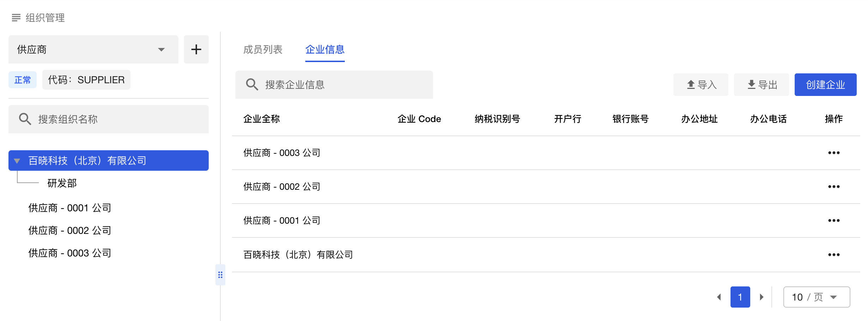Click the 开户行 column header

click(x=568, y=119)
